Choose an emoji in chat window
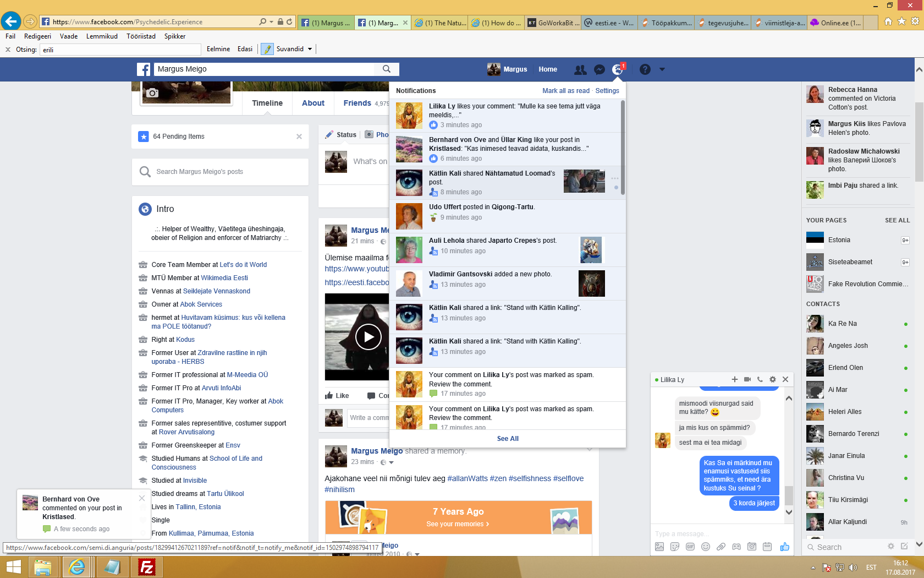This screenshot has width=924, height=578. [x=706, y=547]
